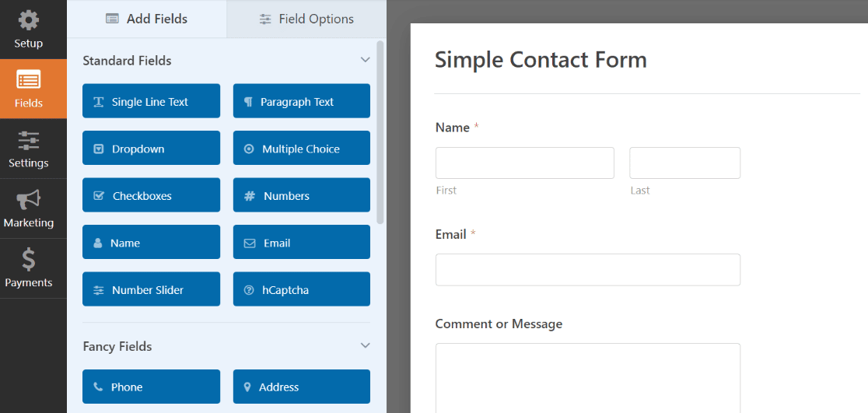Add a Number Slider field
The image size is (868, 413).
coord(151,289)
